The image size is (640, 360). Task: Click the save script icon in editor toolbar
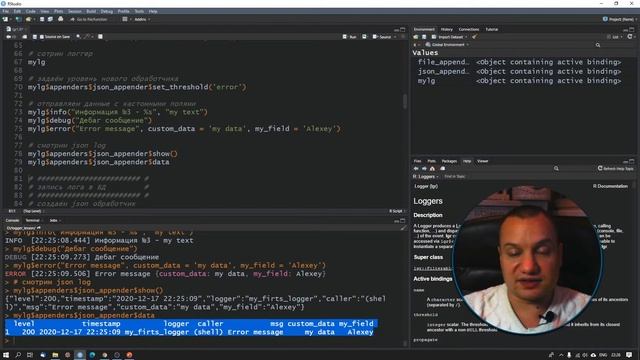click(x=35, y=37)
